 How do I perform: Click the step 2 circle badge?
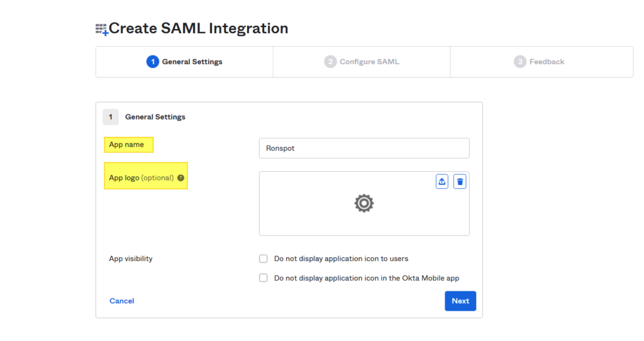[x=330, y=62]
